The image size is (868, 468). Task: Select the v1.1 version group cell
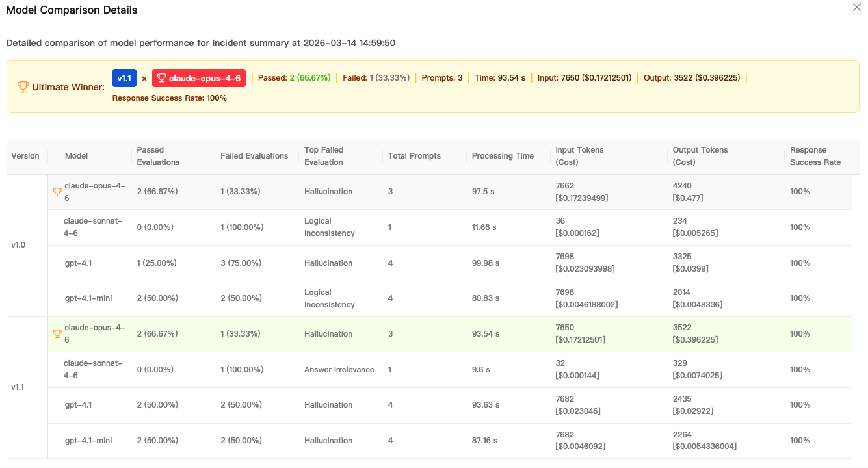coord(19,387)
